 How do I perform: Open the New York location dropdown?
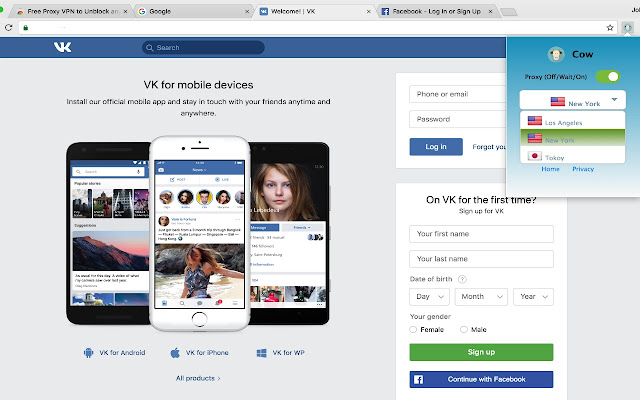(572, 100)
